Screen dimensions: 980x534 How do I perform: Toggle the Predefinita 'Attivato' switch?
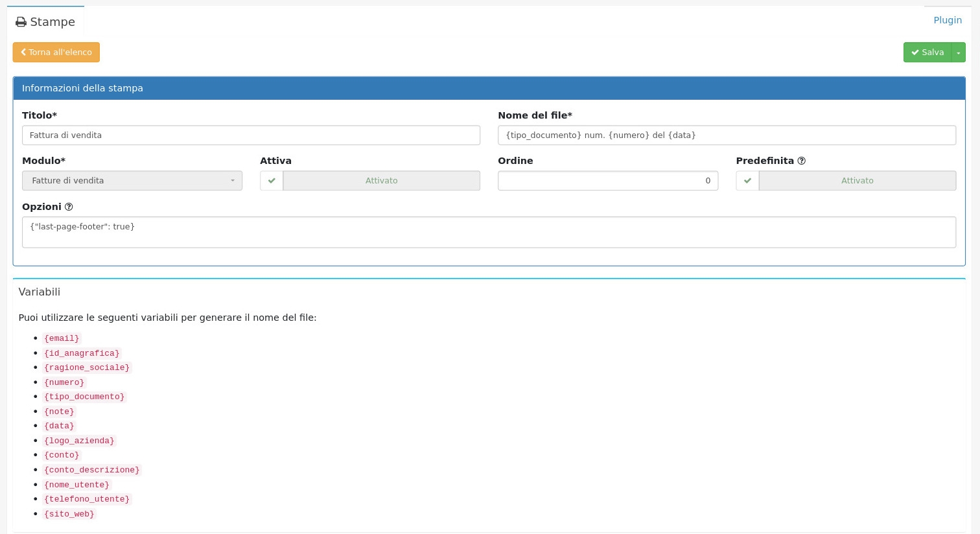click(857, 181)
